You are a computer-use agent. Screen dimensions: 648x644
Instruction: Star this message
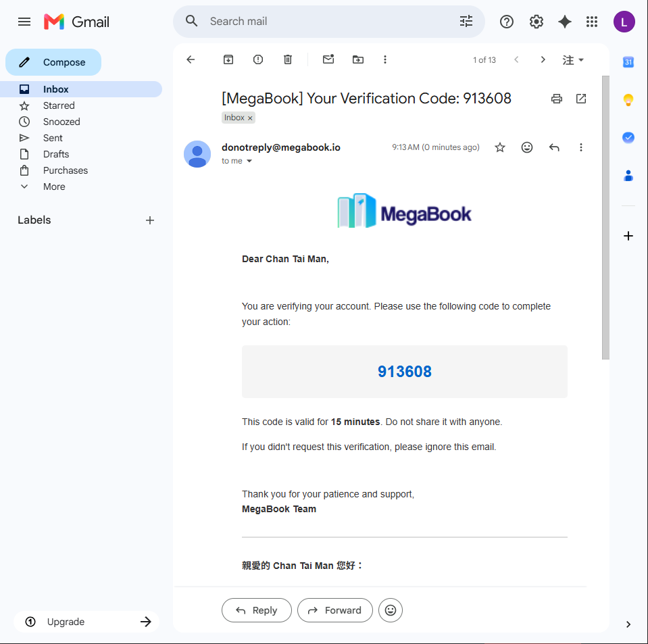coord(499,147)
